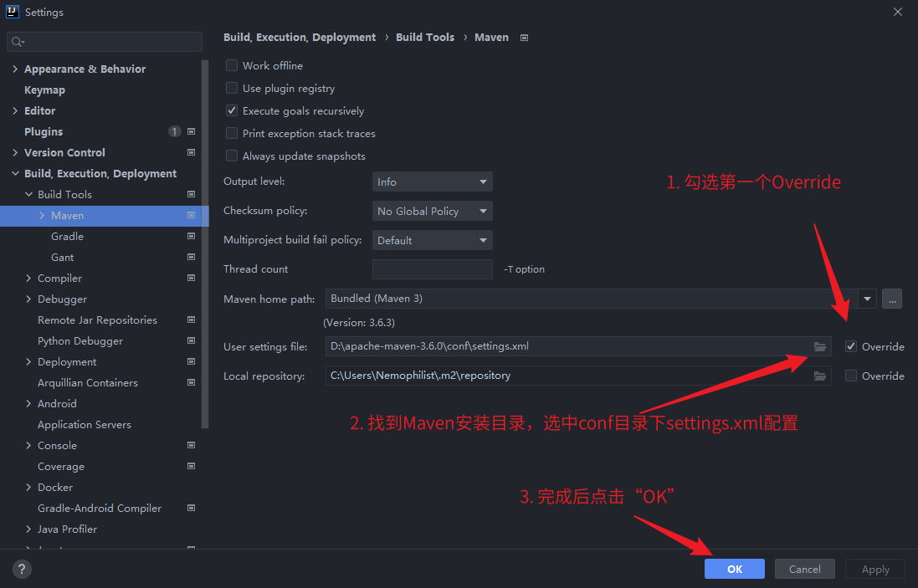Select Keymap in the settings tree
The width and height of the screenshot is (918, 588).
coord(44,89)
